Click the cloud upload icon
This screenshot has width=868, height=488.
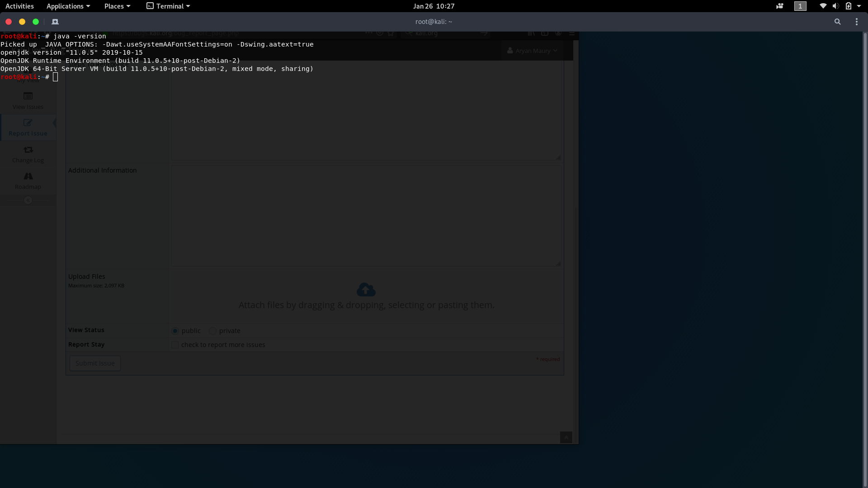(x=366, y=290)
